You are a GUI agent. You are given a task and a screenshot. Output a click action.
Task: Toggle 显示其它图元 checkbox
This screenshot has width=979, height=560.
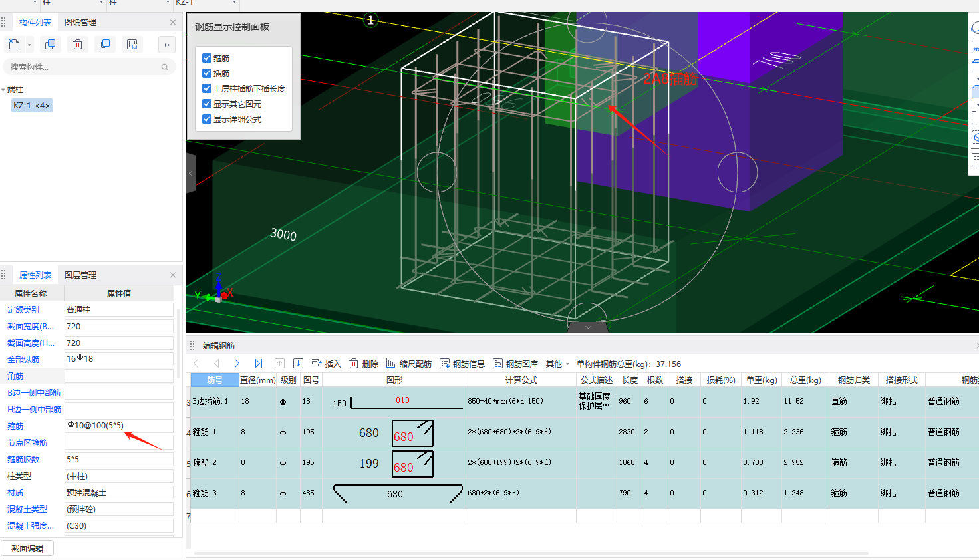pyautogui.click(x=207, y=104)
